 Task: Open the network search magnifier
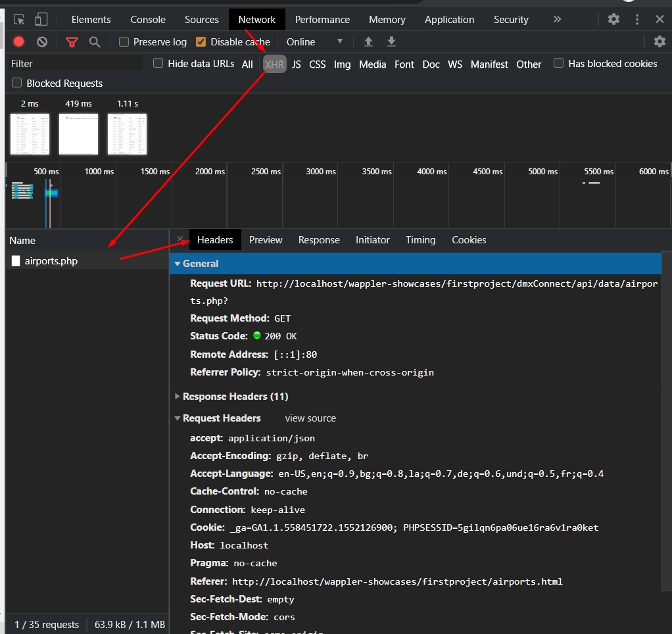click(x=95, y=42)
